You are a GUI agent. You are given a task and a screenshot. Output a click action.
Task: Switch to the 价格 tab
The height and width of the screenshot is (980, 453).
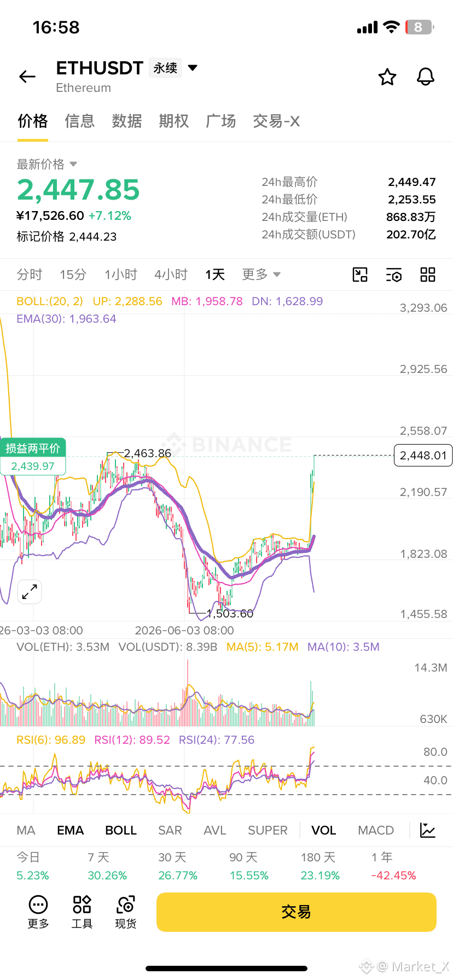33,121
